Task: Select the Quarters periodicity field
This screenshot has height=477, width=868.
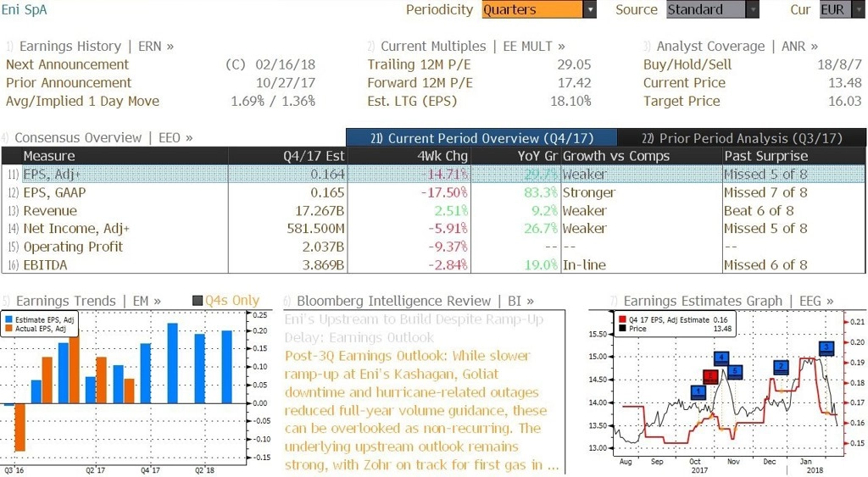Action: click(532, 9)
